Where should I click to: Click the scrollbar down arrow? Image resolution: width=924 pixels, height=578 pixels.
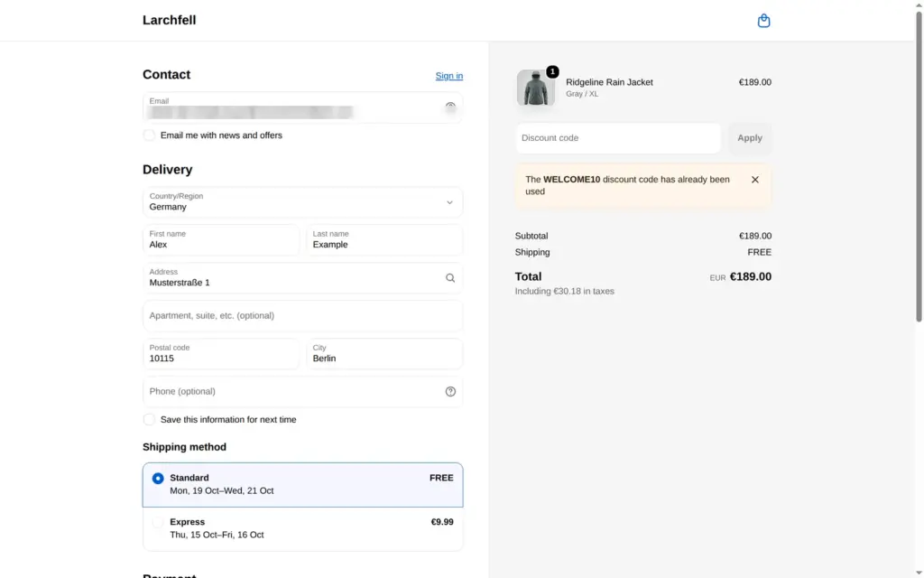919,573
